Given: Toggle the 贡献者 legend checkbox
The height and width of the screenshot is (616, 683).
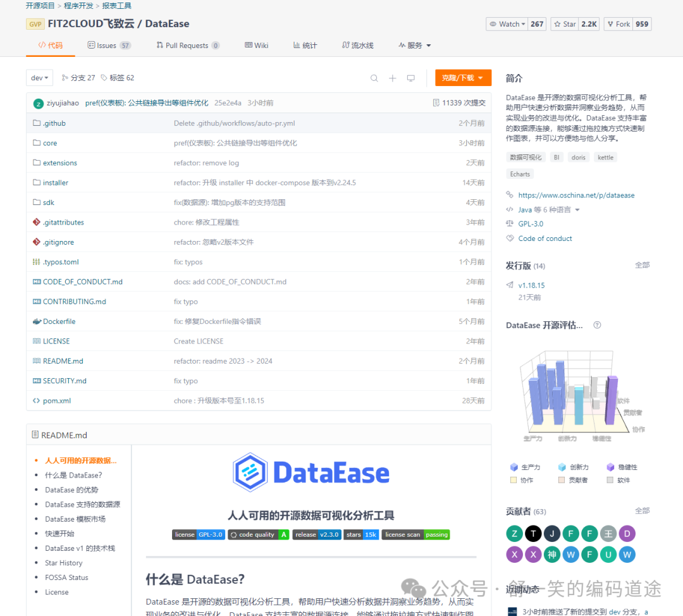Looking at the screenshot, I should [562, 480].
